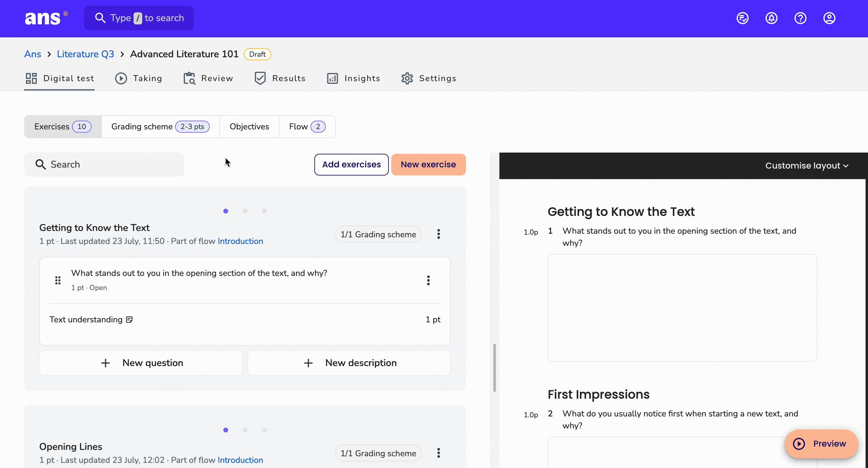Viewport: 868px width, 468px height.
Task: Click the magnifier icon in exercises Search field
Action: tap(40, 164)
